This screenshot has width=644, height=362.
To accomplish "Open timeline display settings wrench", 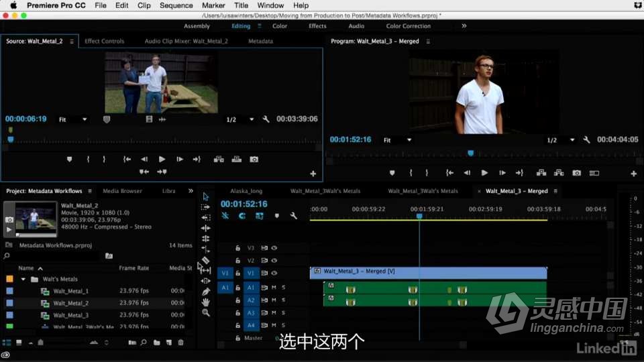I will [x=294, y=215].
